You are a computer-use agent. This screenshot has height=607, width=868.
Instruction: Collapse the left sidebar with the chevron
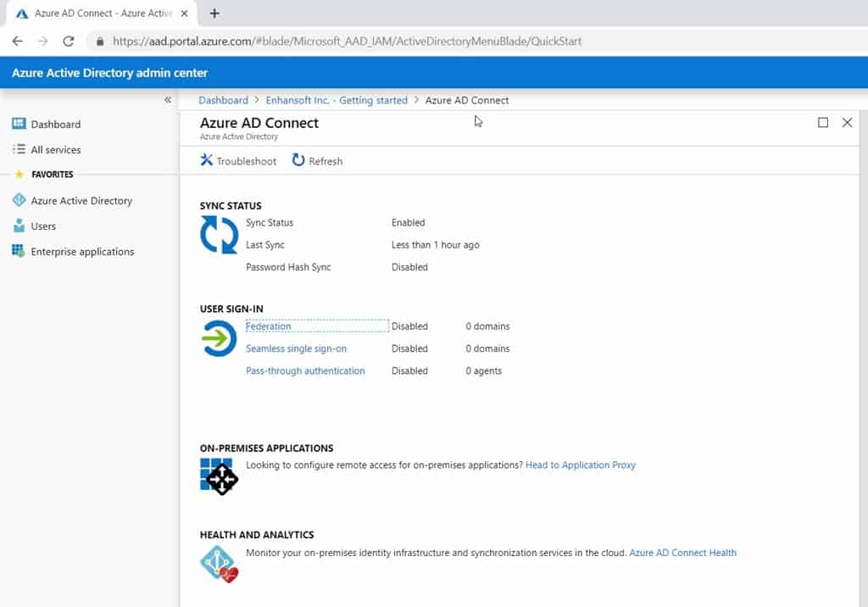coord(167,99)
